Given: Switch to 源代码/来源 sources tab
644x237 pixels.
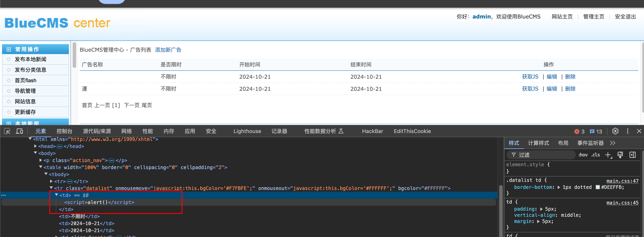Looking at the screenshot, I should pyautogui.click(x=97, y=131).
